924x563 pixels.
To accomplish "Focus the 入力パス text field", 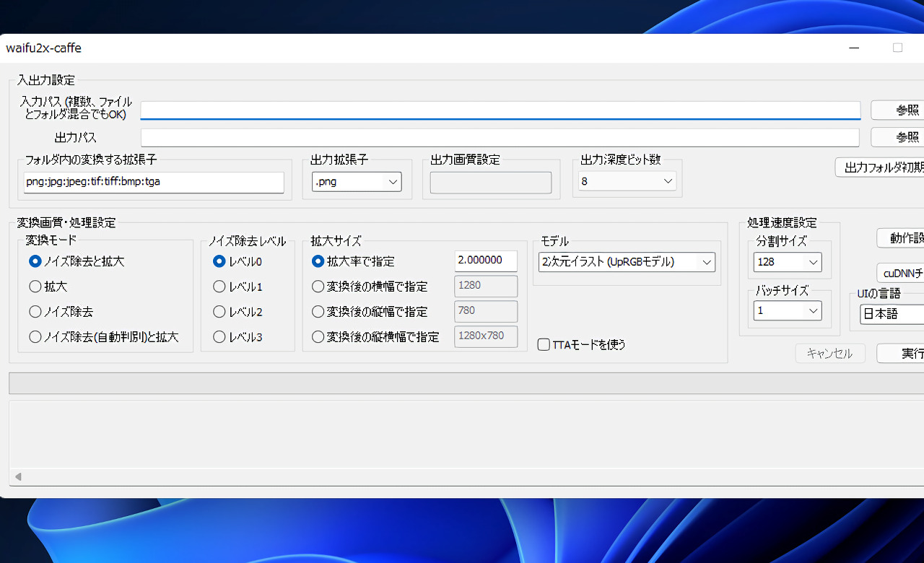I will pyautogui.click(x=500, y=110).
